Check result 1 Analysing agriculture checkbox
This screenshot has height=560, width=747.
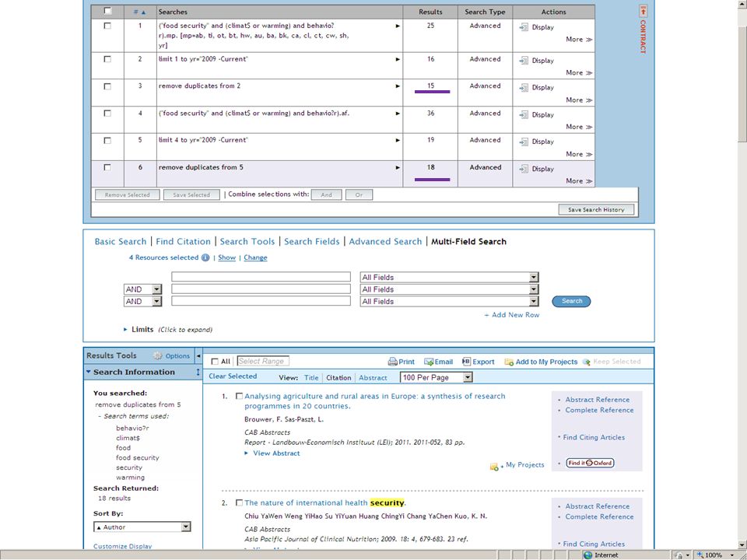click(x=239, y=396)
